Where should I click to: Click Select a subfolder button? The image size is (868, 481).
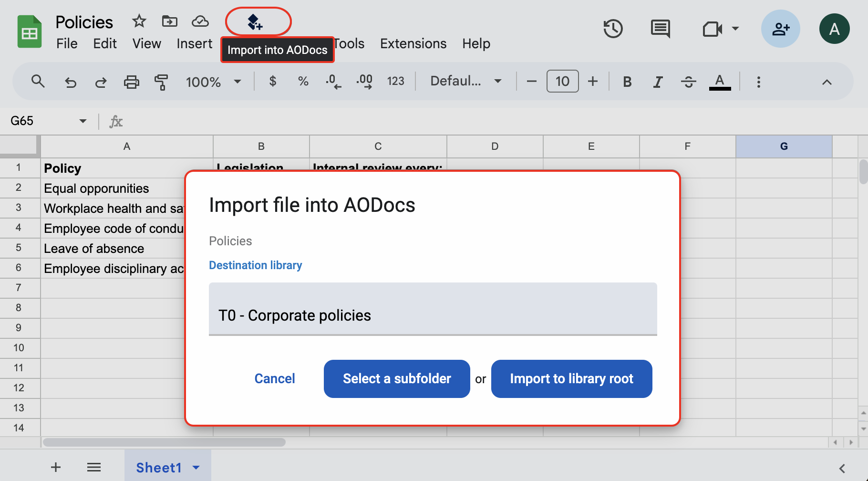tap(397, 379)
